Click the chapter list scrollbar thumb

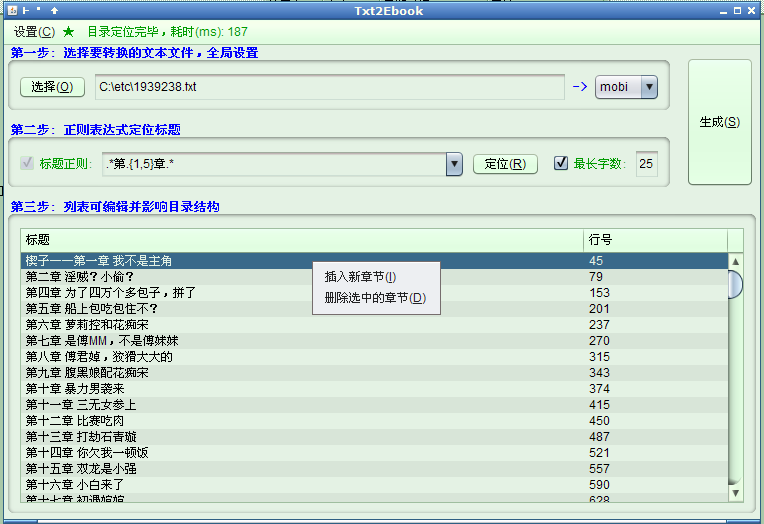pos(735,284)
